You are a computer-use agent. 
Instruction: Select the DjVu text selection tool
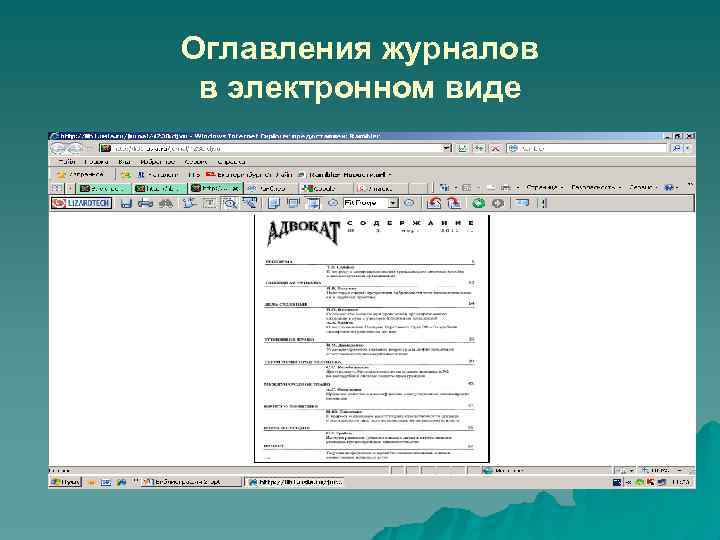209,203
